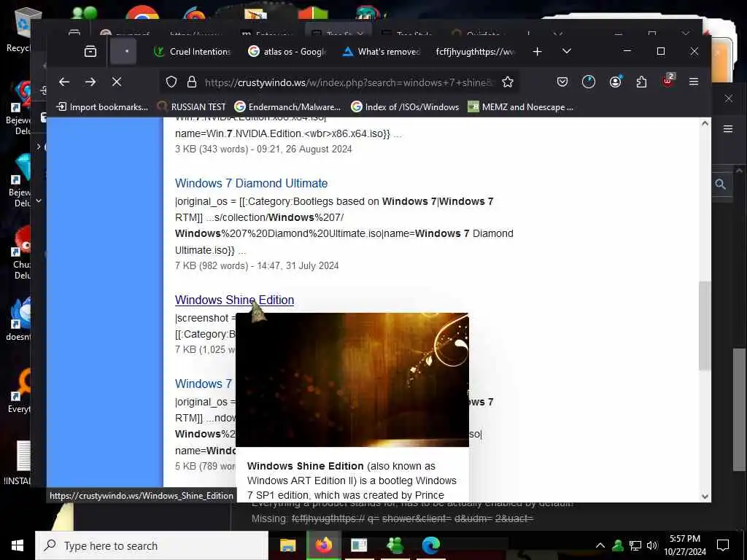Click the page scrollbar up arrow
The width and height of the screenshot is (747, 560).
(705, 124)
